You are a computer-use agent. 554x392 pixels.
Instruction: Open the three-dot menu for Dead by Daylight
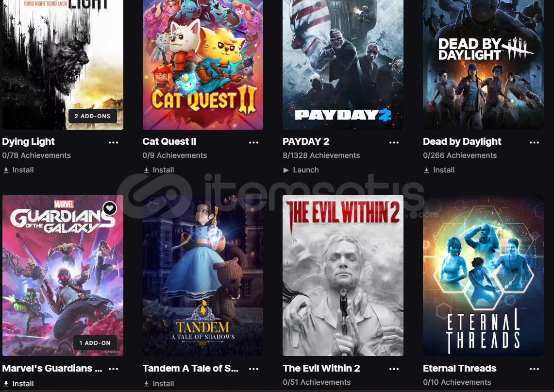(534, 142)
